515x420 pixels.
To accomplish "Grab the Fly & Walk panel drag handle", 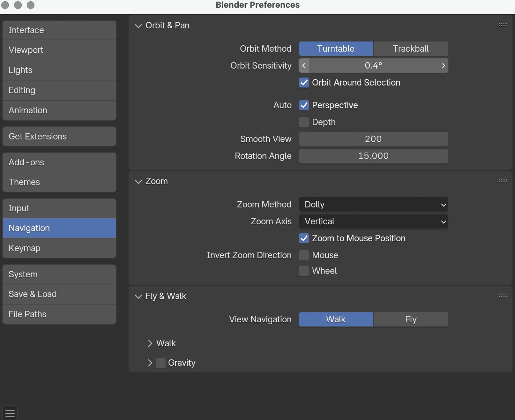I will [x=503, y=296].
